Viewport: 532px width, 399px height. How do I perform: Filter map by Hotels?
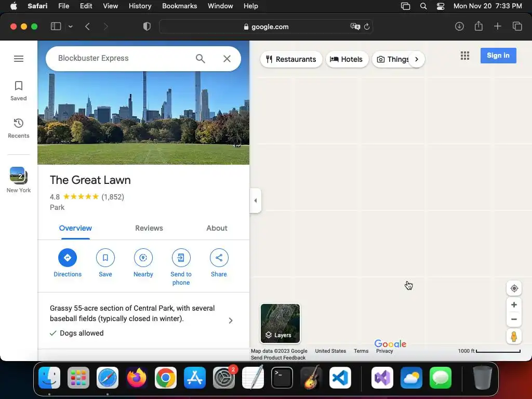tap(347, 59)
